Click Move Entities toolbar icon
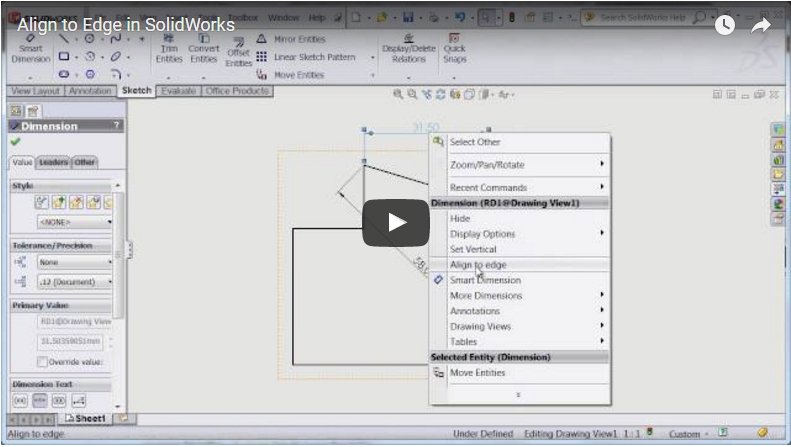Screen dimensions: 791x447 click(x=261, y=75)
